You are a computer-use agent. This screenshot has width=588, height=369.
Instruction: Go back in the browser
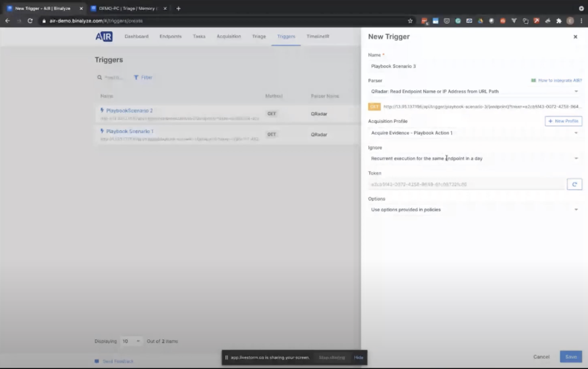tap(7, 21)
